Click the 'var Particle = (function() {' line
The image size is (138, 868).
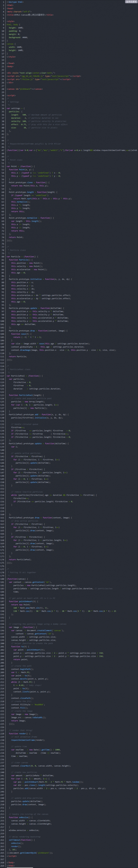22,257
